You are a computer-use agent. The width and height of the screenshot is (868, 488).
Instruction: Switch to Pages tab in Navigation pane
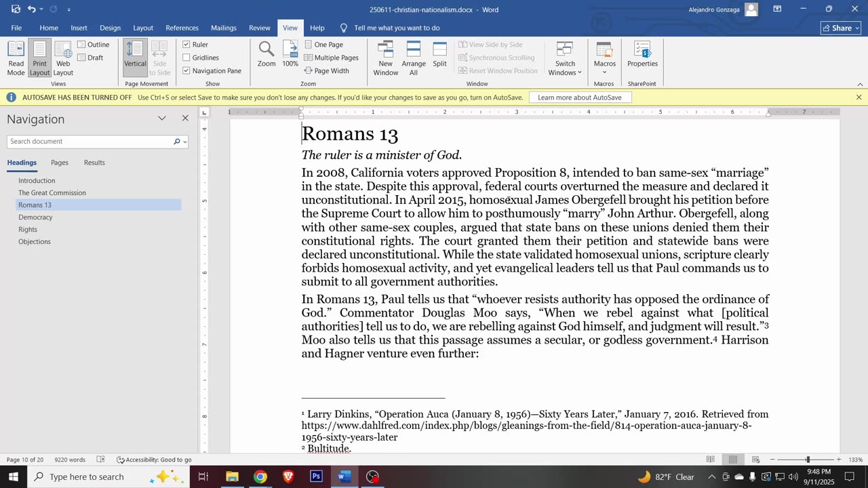60,163
